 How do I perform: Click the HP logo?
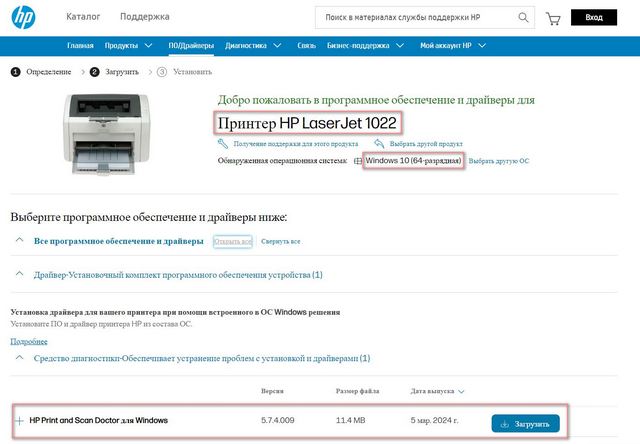(23, 17)
